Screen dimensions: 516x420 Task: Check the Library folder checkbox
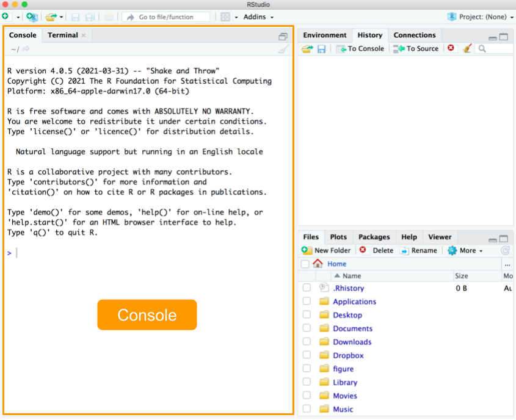tap(307, 382)
